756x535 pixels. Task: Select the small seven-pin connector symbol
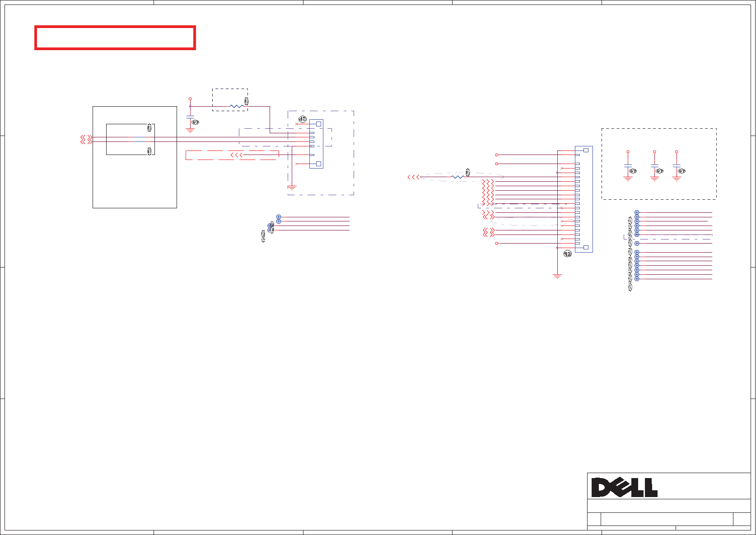[x=316, y=144]
